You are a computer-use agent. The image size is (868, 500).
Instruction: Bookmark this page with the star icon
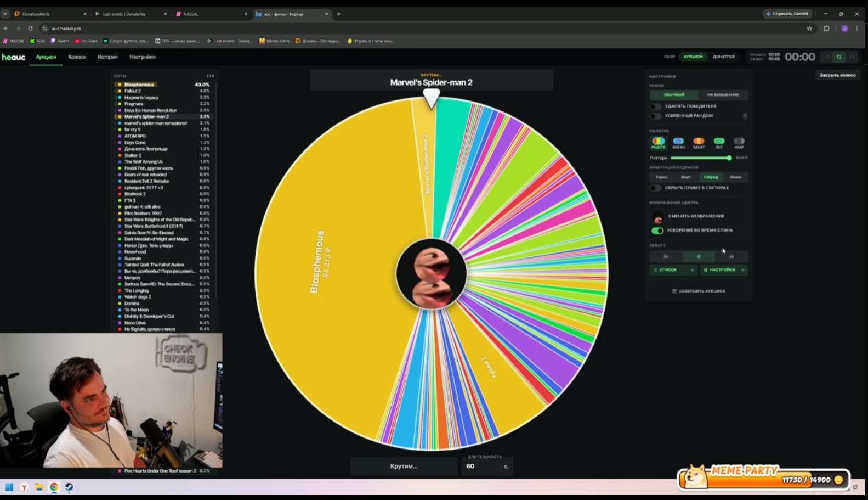809,29
